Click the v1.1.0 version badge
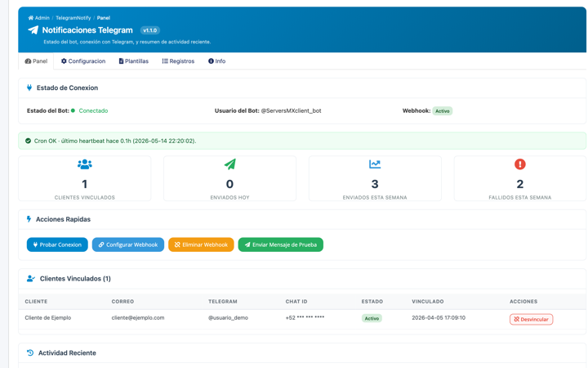 (x=150, y=30)
